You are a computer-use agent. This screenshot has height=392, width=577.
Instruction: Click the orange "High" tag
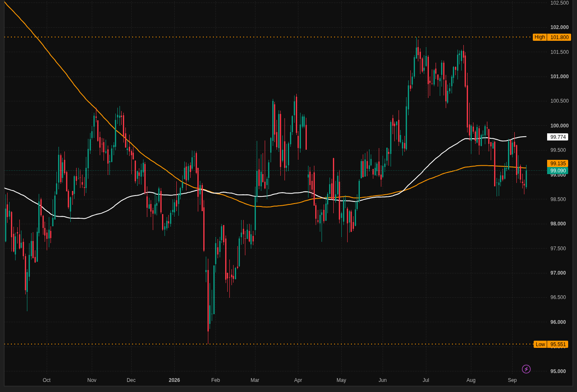tap(540, 37)
